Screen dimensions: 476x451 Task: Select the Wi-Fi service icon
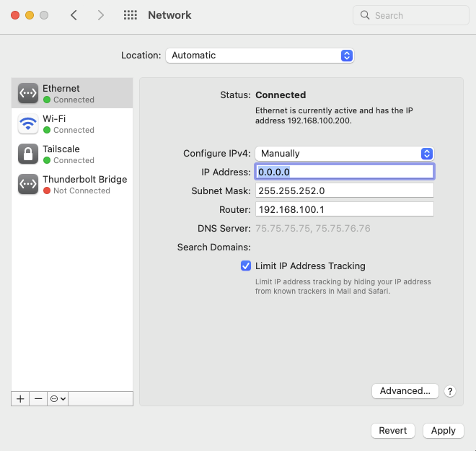coord(28,123)
